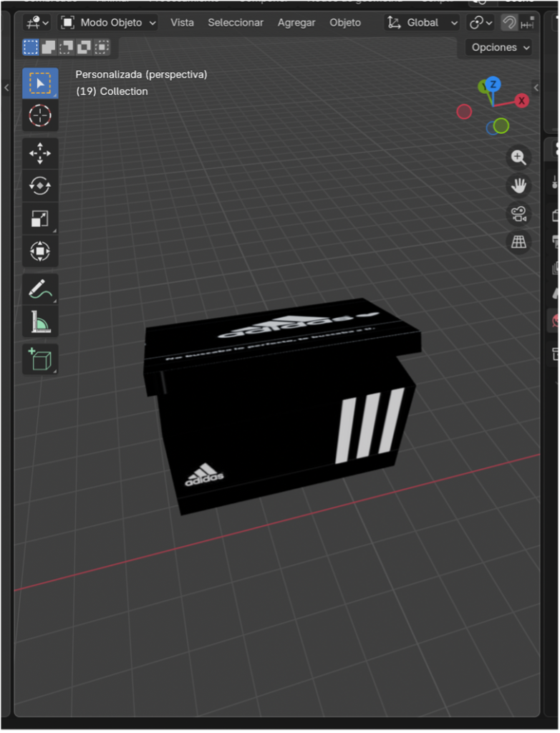This screenshot has height=733, width=560.
Task: Click the zoom magnifier viewport button
Action: tap(518, 157)
